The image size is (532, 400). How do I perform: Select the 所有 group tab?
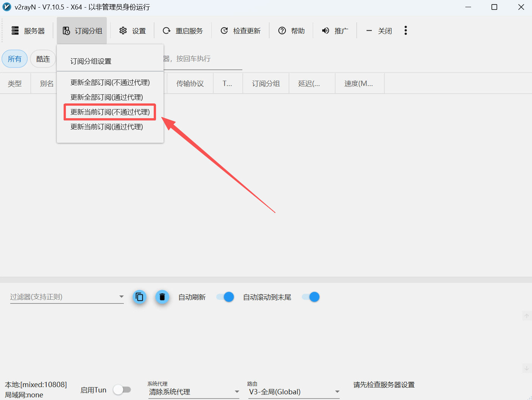(15, 59)
